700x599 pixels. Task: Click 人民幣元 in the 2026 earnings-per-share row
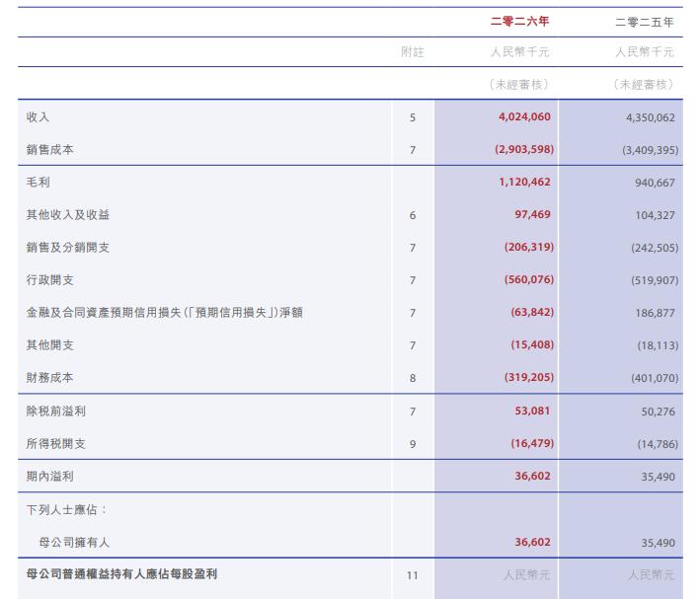point(526,575)
